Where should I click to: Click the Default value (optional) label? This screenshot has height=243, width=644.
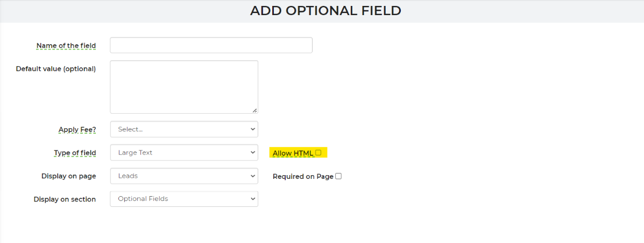click(56, 68)
